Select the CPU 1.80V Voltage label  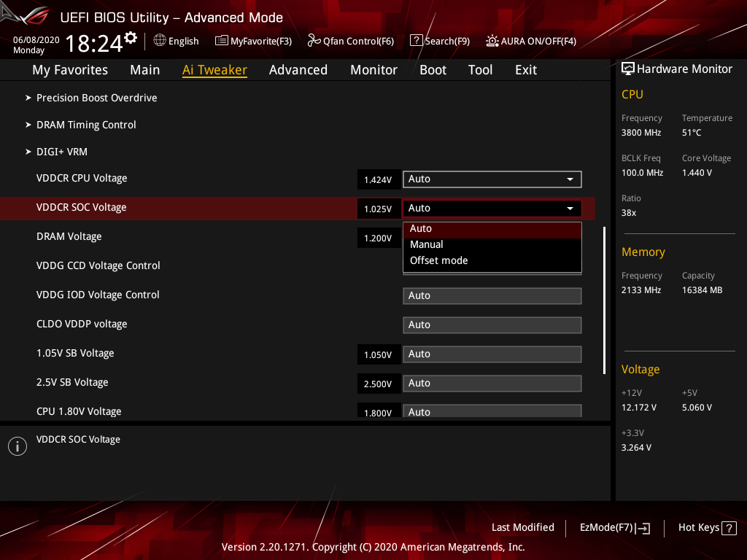(x=79, y=411)
